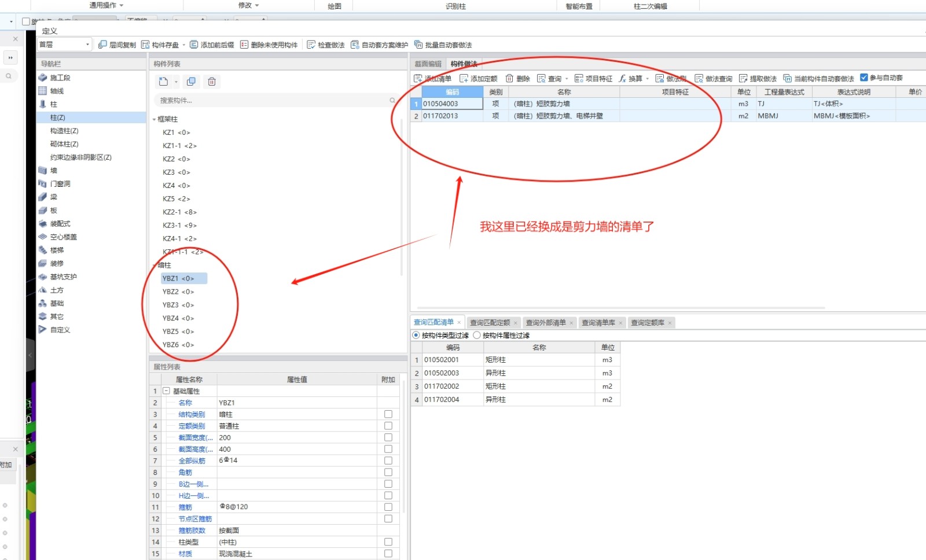Switch to 查询清单库 tab
926x560 pixels.
pyautogui.click(x=598, y=323)
